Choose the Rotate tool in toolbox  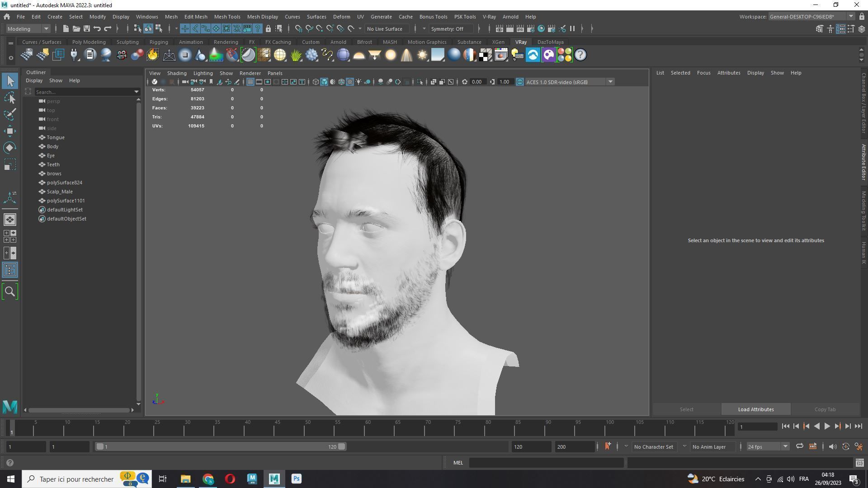click(x=10, y=148)
